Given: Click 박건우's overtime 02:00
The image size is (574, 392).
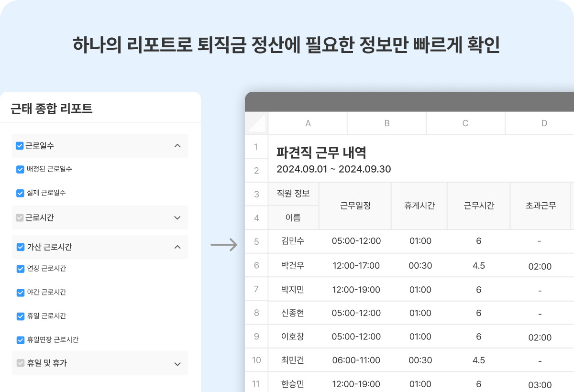Looking at the screenshot, I should (540, 266).
